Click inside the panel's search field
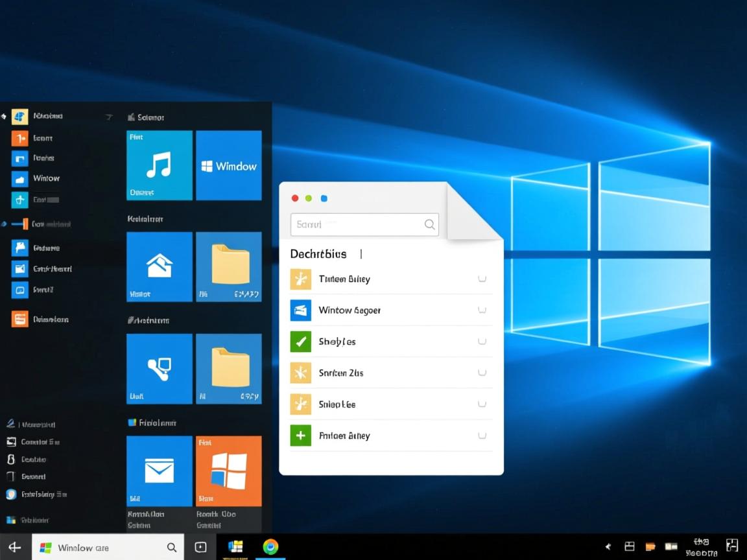Image resolution: width=747 pixels, height=560 pixels. (357, 224)
